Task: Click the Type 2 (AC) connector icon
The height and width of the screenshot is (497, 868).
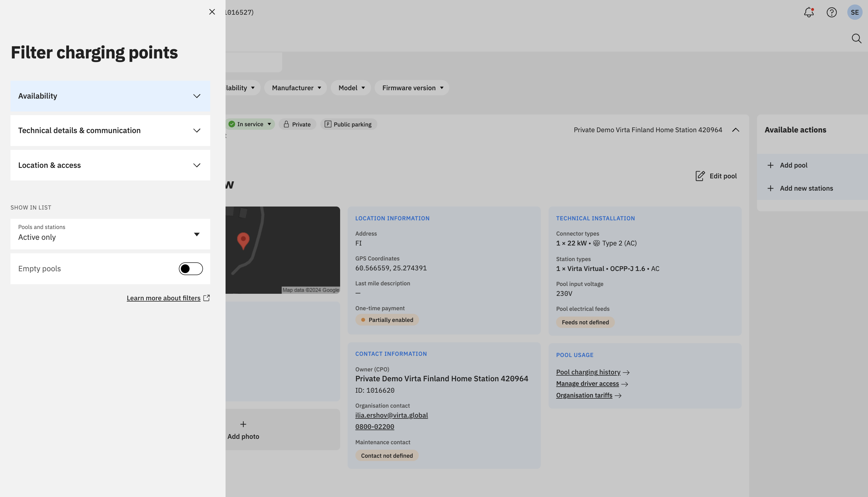Action: tap(596, 243)
